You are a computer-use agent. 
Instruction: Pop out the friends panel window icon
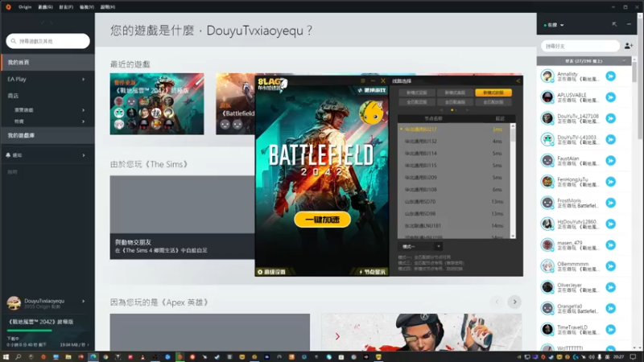click(614, 25)
